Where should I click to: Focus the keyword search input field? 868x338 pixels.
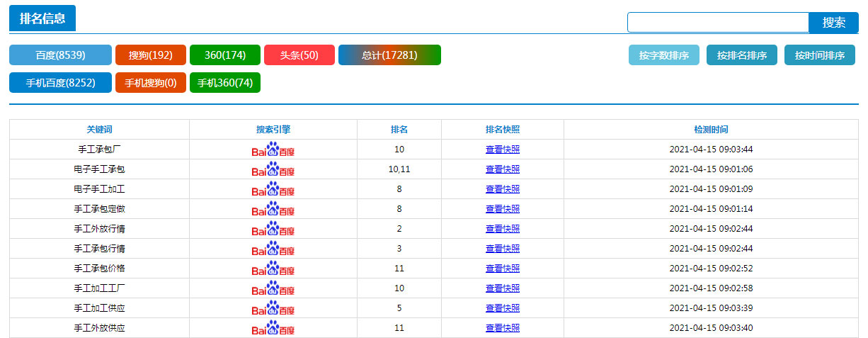tap(718, 23)
